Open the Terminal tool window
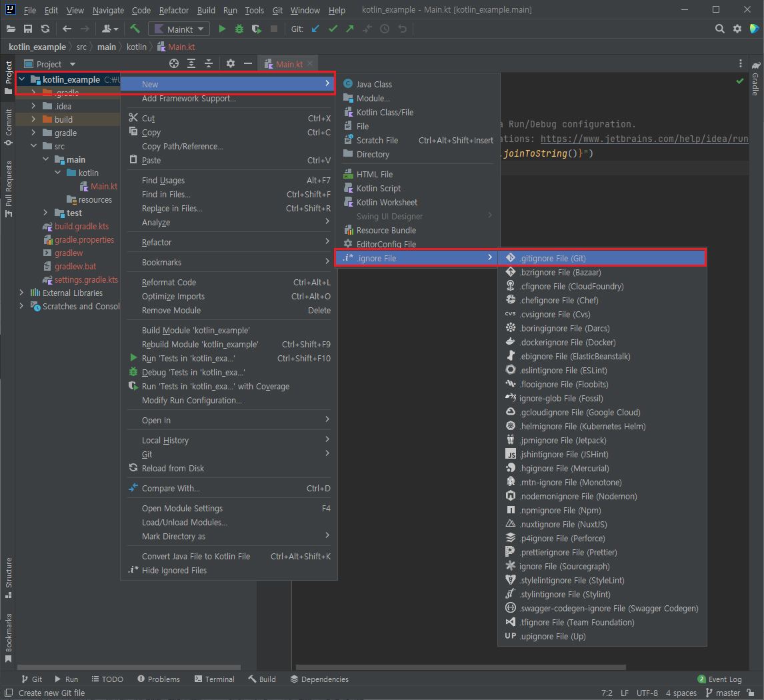The height and width of the screenshot is (700, 764). coord(215,679)
